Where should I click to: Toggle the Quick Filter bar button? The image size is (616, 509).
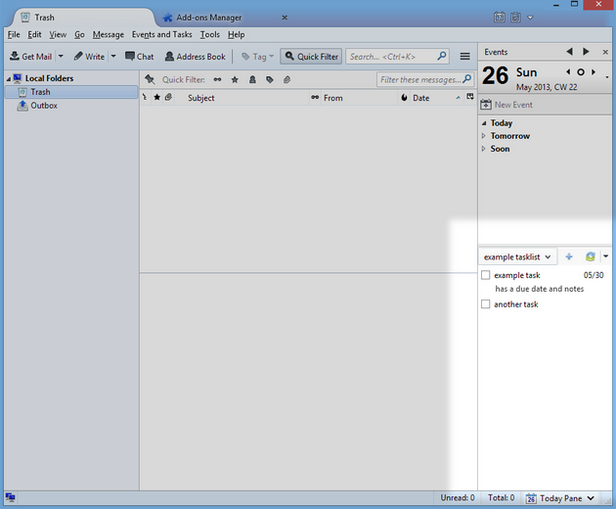(311, 57)
